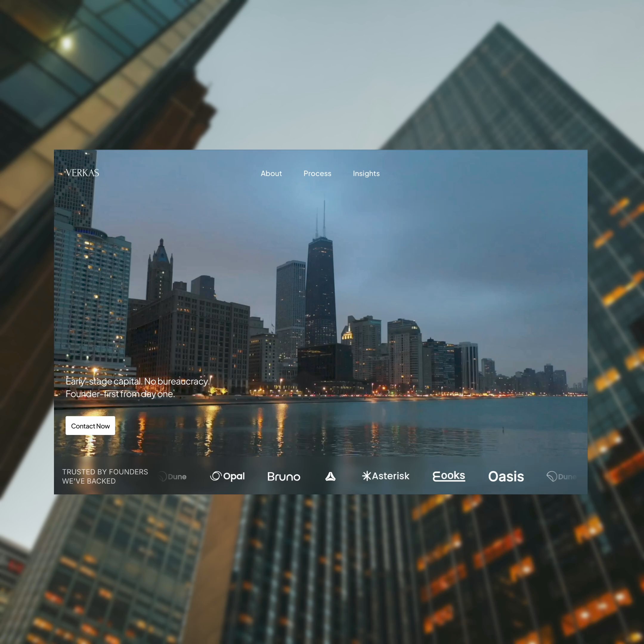
Task: Select the Asterisk wordmark text
Action: point(390,476)
